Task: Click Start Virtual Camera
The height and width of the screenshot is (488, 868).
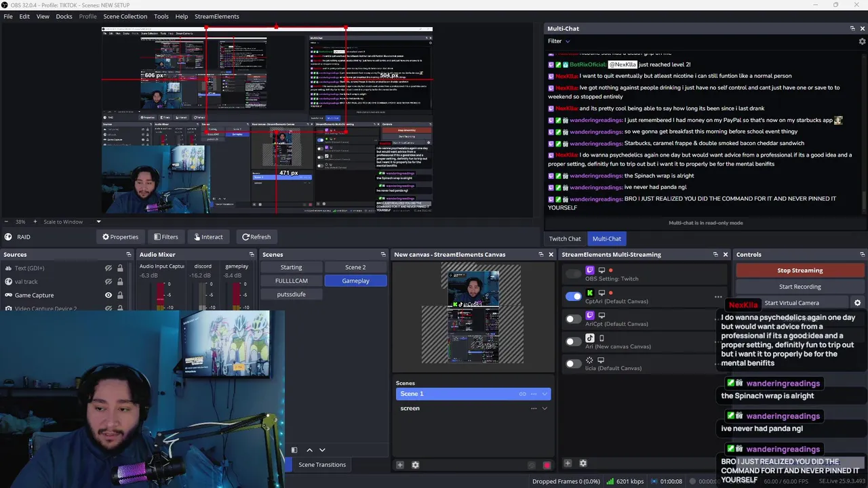Action: tap(792, 303)
